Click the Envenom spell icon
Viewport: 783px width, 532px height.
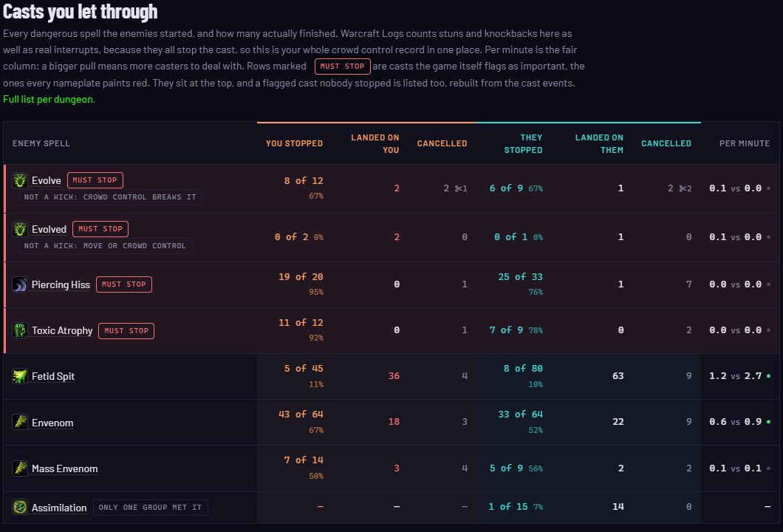click(20, 423)
